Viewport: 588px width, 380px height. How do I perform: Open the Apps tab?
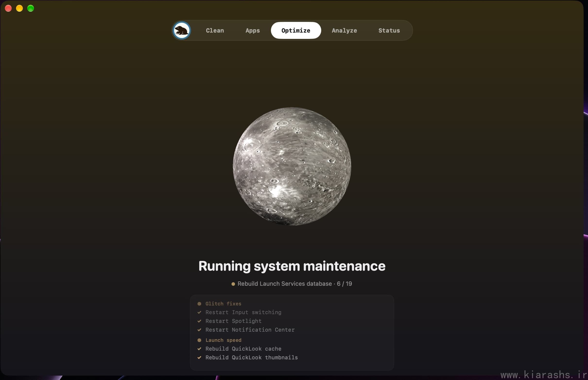point(252,30)
